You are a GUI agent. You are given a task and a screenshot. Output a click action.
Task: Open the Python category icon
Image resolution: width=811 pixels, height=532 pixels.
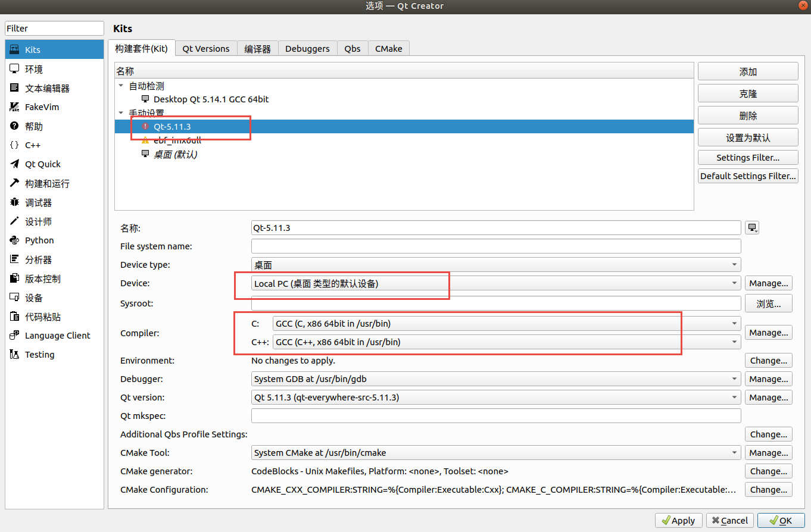15,240
